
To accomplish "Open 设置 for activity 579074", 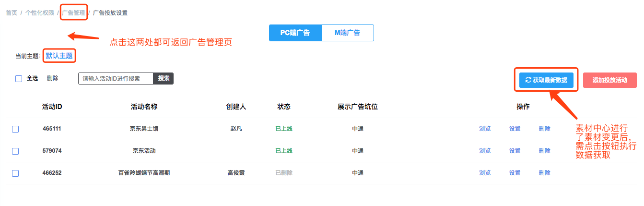I will [515, 151].
